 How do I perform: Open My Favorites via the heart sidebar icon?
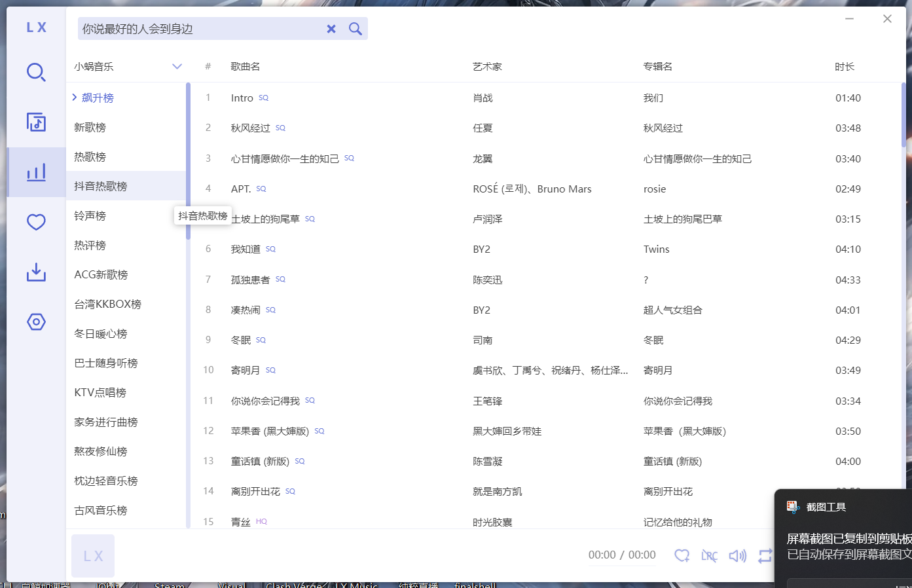click(36, 222)
